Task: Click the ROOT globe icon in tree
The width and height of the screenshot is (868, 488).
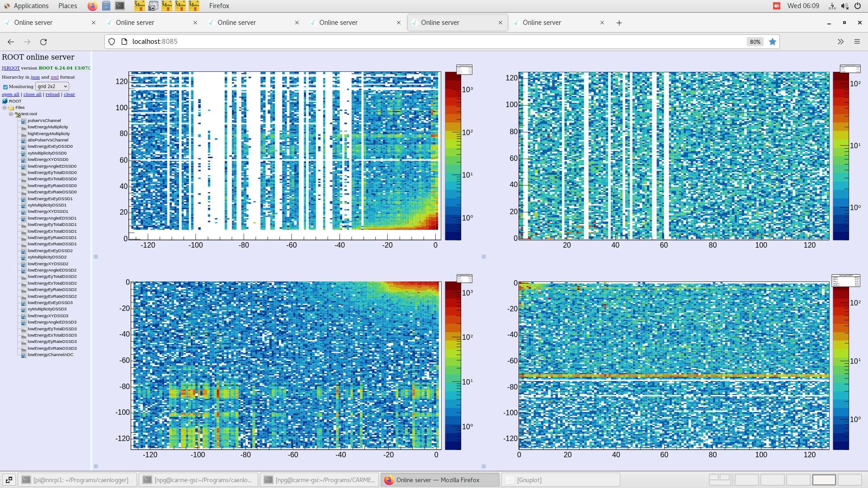Action: click(5, 101)
